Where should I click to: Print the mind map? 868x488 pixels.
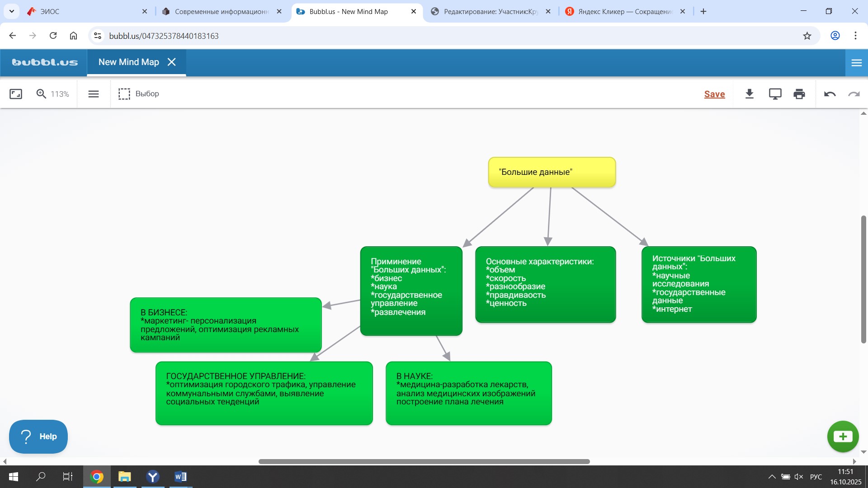799,94
